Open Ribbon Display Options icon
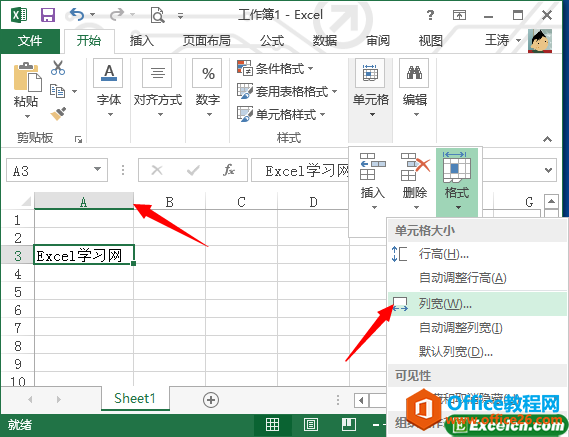This screenshot has width=569, height=437. tap(459, 15)
